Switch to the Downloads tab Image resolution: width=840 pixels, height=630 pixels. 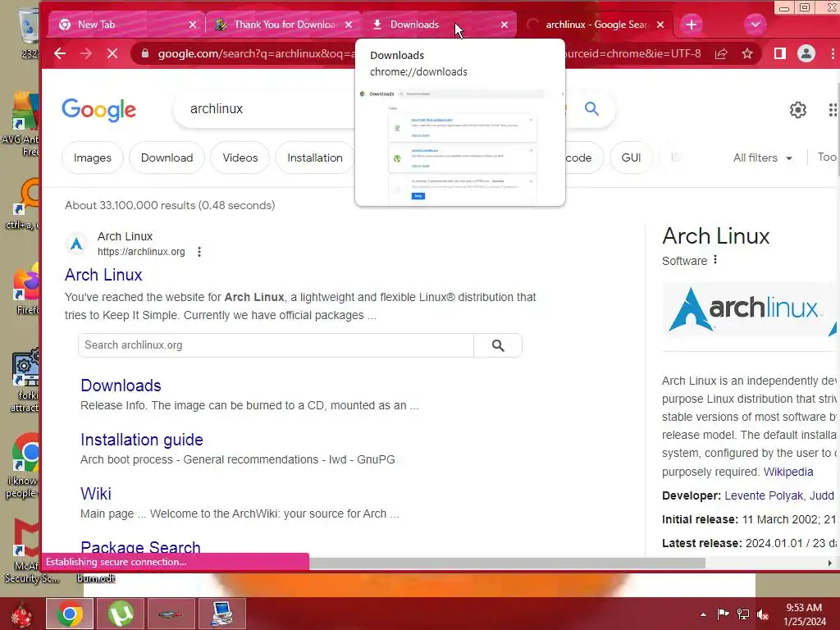click(x=440, y=25)
